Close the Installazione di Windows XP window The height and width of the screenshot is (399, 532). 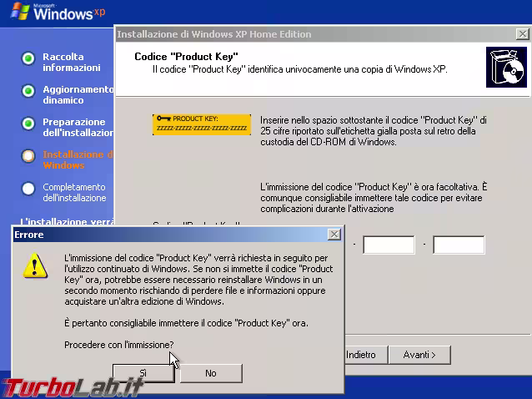point(523,34)
